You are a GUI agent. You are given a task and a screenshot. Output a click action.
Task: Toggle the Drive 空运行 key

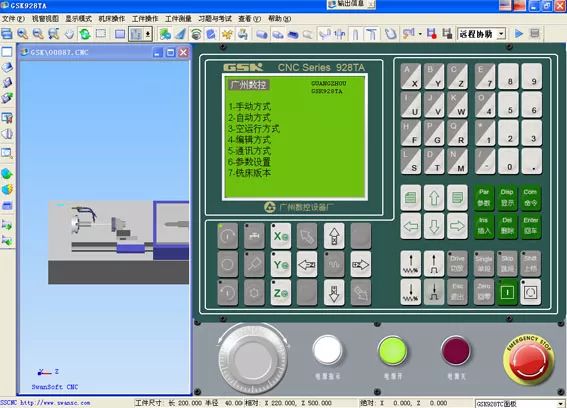(457, 264)
